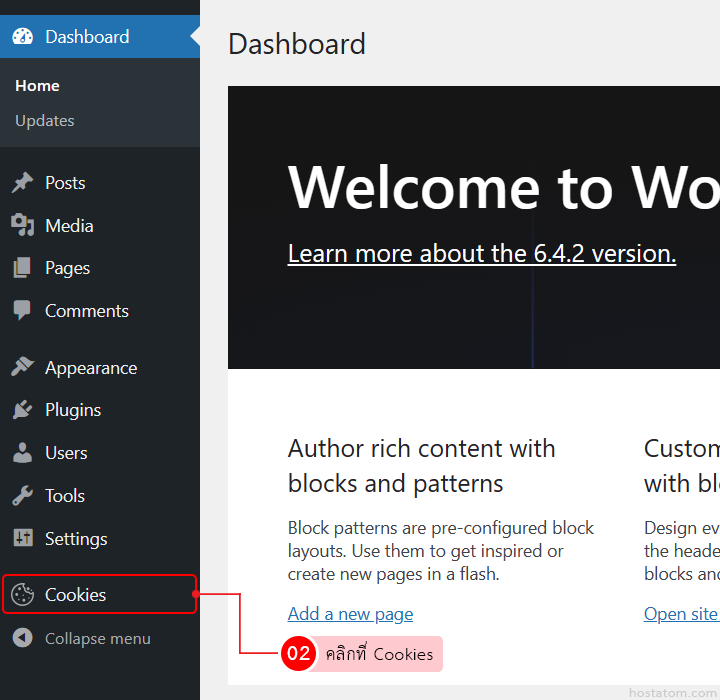This screenshot has height=700, width=720.
Task: Click the Posts pushpin icon
Action: [22, 183]
